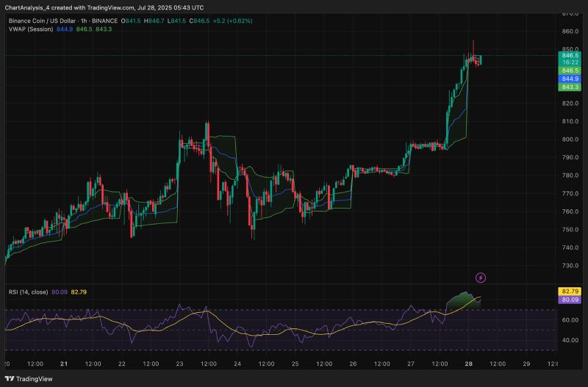
Task: Click the current price label 846.5 in teal
Action: [570, 55]
